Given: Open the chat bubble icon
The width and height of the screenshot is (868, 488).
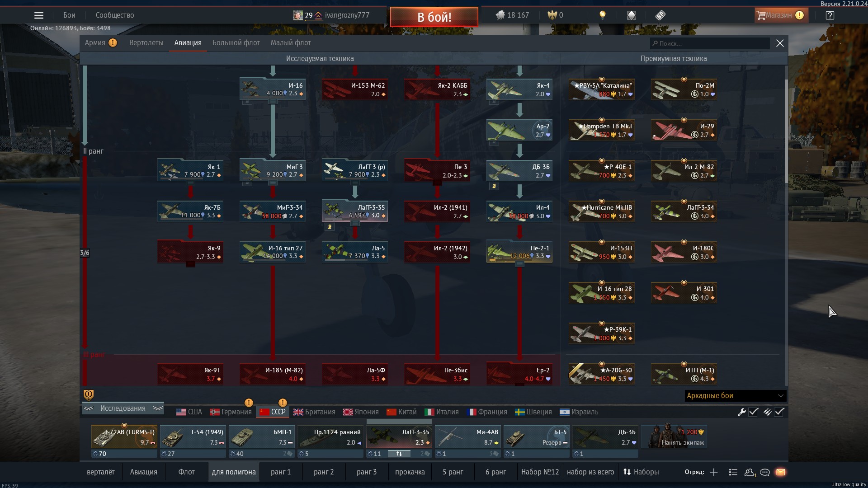Looking at the screenshot, I should pyautogui.click(x=765, y=472).
